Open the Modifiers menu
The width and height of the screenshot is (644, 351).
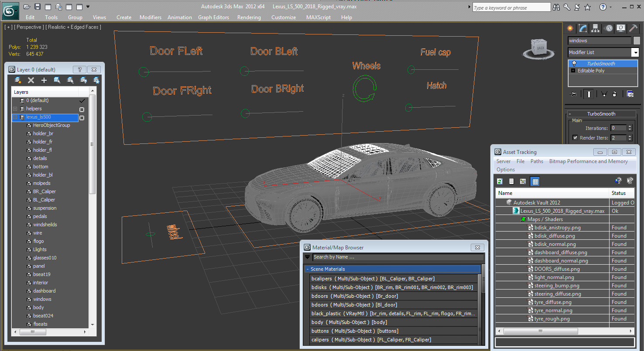pyautogui.click(x=151, y=17)
